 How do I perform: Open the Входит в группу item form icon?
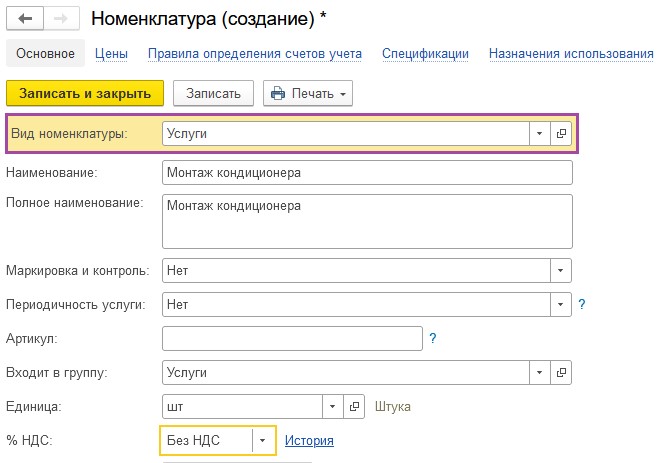click(x=561, y=372)
